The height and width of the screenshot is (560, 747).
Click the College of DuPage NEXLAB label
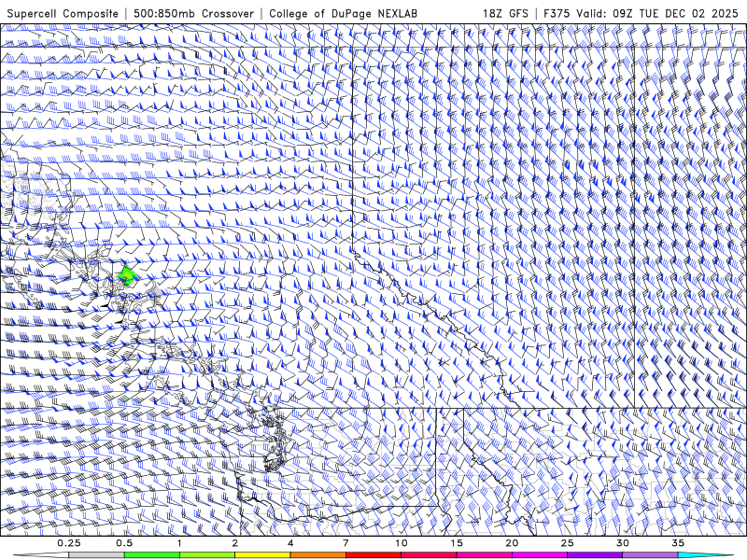343,13
